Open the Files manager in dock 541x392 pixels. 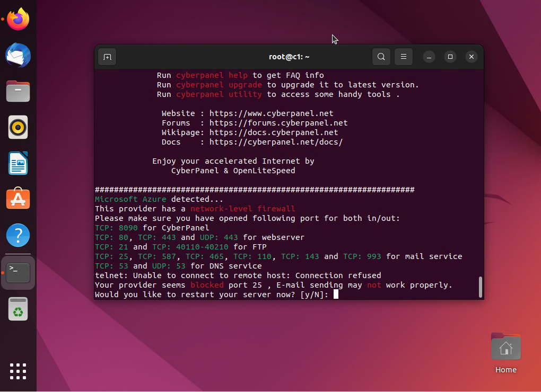(18, 91)
